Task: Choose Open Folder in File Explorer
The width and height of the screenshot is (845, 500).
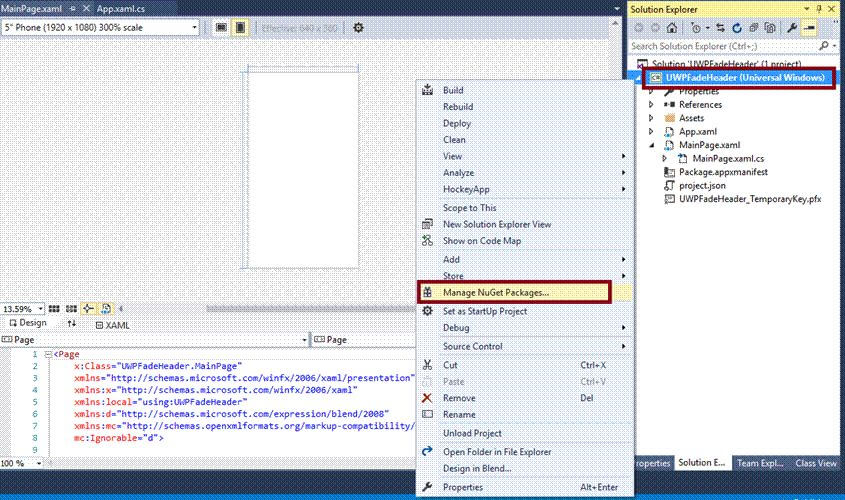Action: (525, 452)
